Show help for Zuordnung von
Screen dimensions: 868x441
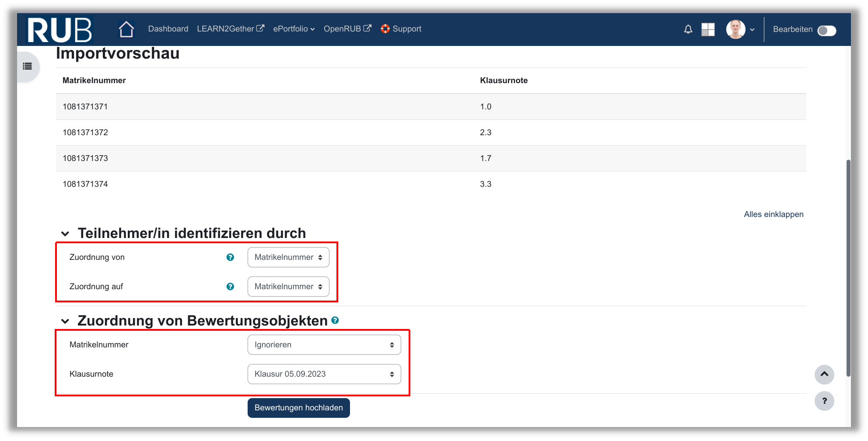[x=230, y=257]
